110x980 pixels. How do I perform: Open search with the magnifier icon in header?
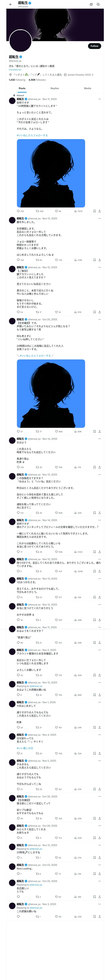click(x=98, y=5)
